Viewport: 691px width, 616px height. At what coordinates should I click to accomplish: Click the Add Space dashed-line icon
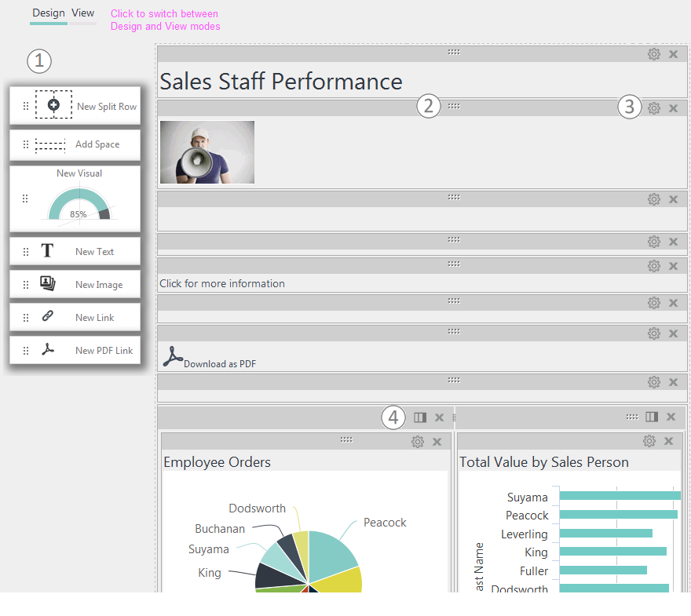[x=50, y=144]
